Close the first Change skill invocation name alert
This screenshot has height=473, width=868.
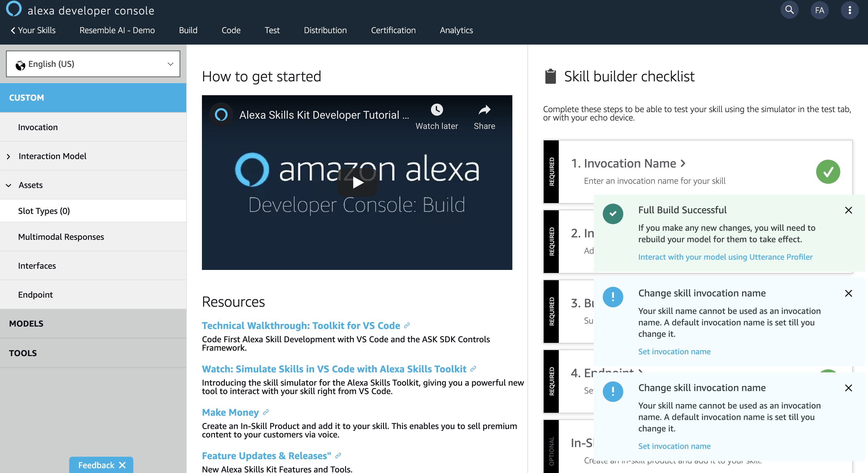pos(848,293)
